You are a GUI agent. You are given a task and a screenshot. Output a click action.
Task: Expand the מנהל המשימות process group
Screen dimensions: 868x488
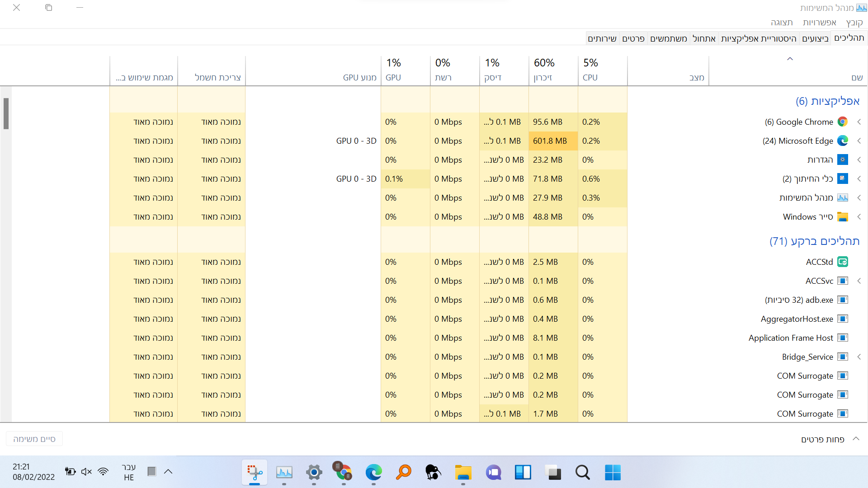pyautogui.click(x=859, y=198)
